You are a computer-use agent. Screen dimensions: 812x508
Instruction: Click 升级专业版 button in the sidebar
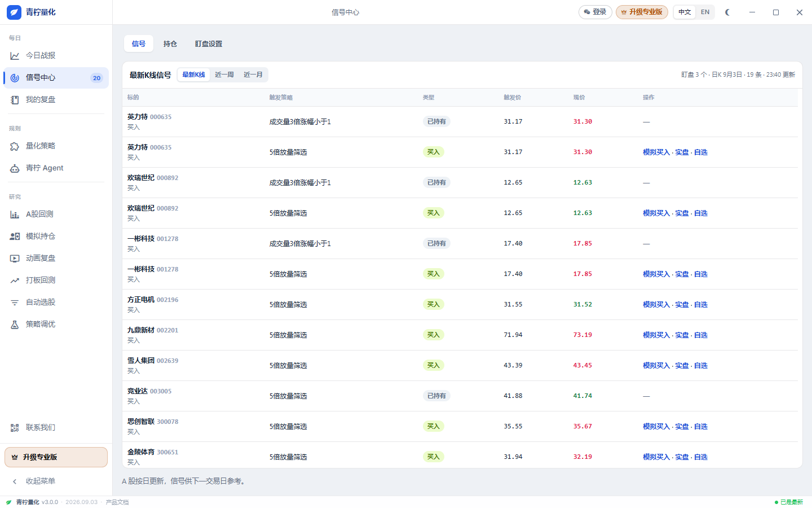pos(56,457)
